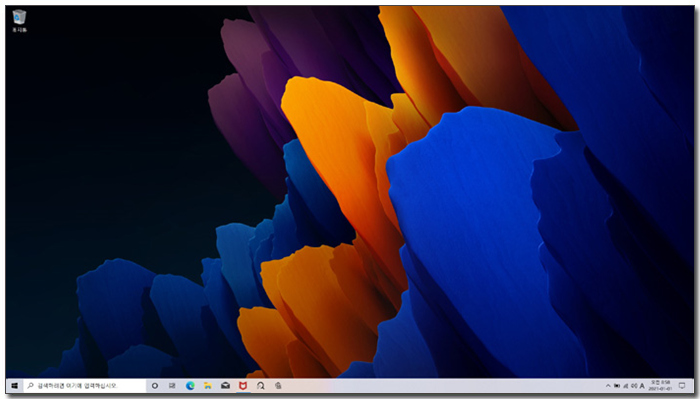Viewport: 700px width, 399px height.
Task: Click the battery status tray icon
Action: tap(617, 386)
